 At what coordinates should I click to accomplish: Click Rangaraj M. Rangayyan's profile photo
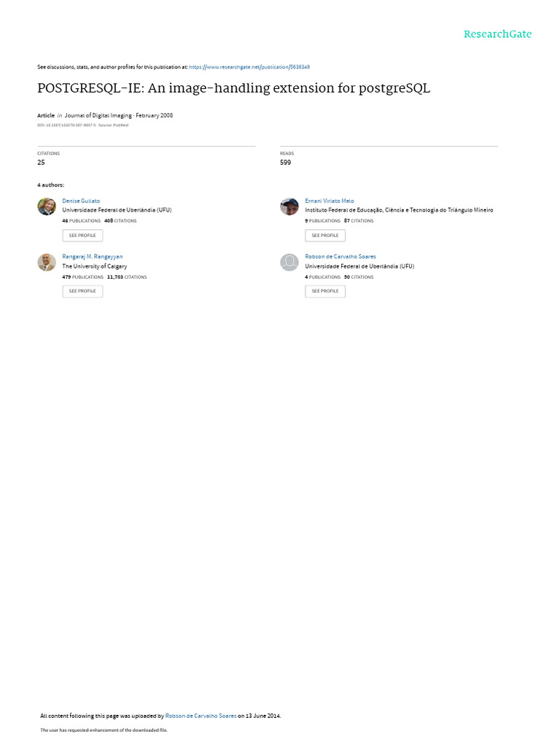(47, 262)
